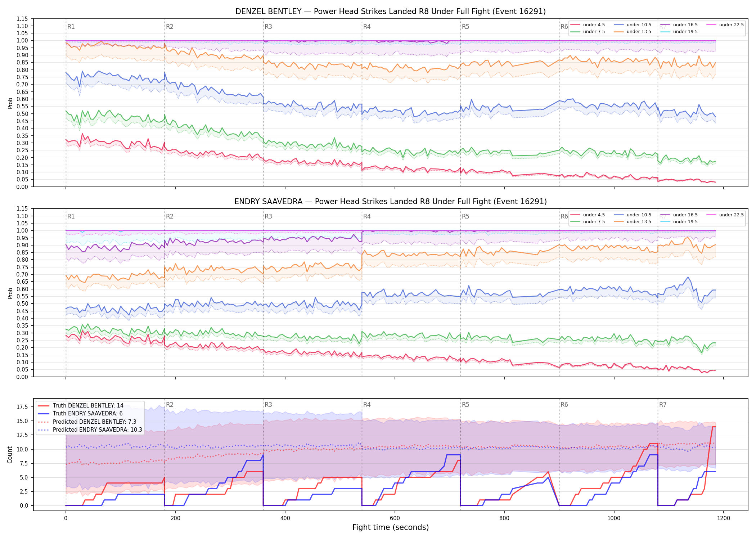Click the R3 round label in bottom Count chart

click(268, 405)
